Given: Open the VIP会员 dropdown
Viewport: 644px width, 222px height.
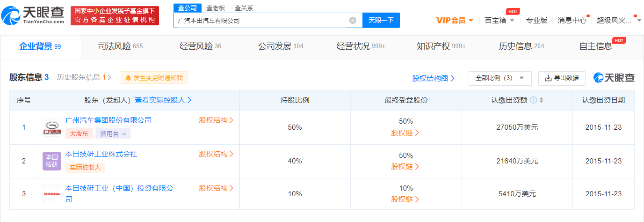Looking at the screenshot, I should (x=455, y=20).
